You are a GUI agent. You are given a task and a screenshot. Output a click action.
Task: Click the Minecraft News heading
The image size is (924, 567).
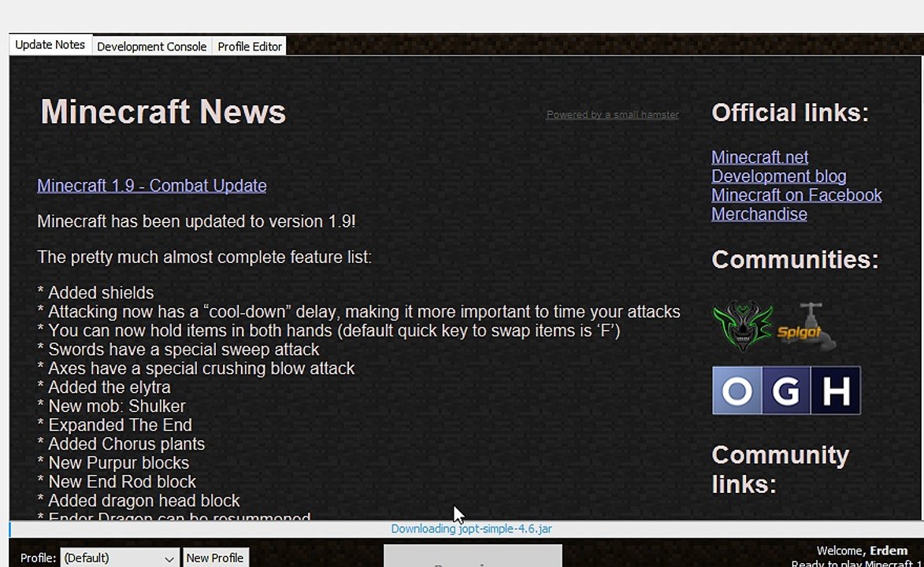[163, 111]
